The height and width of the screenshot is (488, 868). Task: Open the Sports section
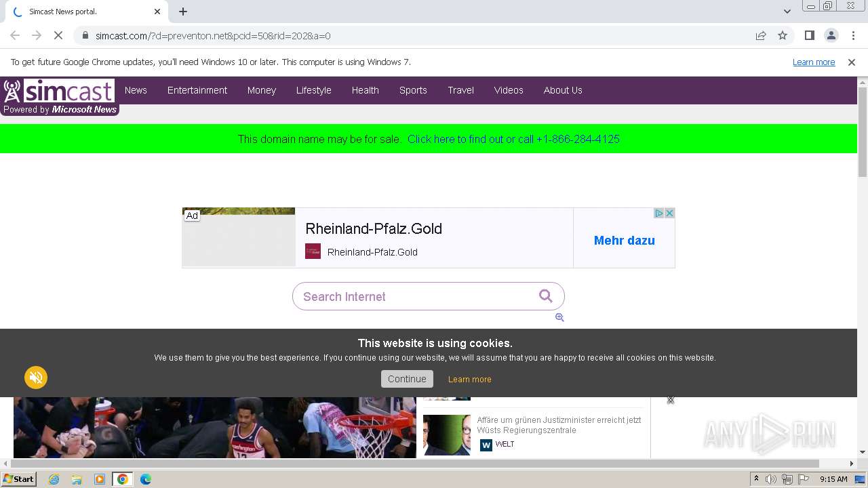413,90
